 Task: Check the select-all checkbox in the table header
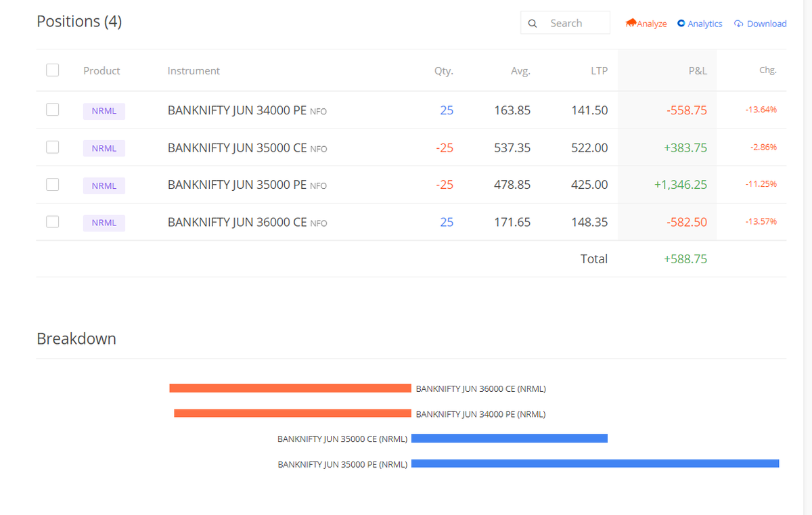click(52, 70)
